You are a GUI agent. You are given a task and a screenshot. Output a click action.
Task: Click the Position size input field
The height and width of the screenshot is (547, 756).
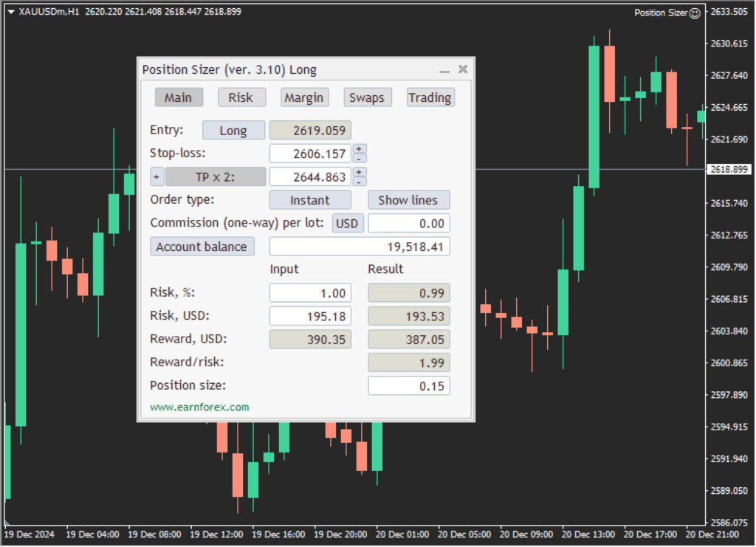coord(408,385)
